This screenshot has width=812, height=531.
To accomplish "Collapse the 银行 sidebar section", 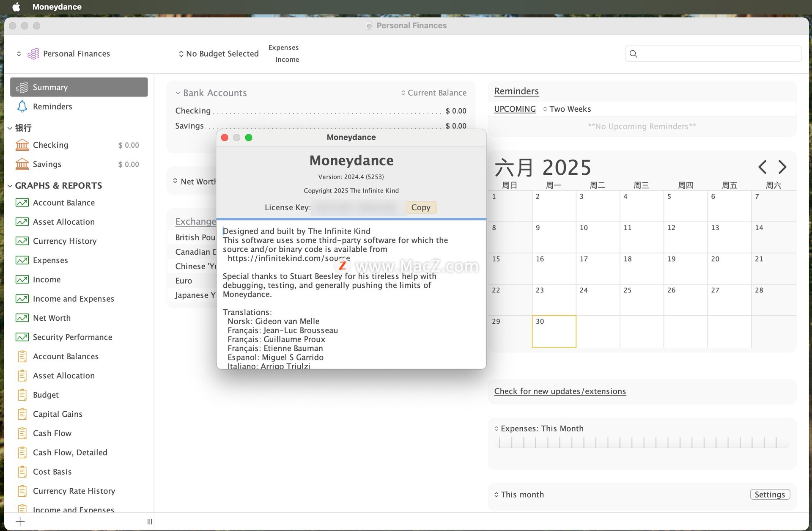I will point(10,128).
